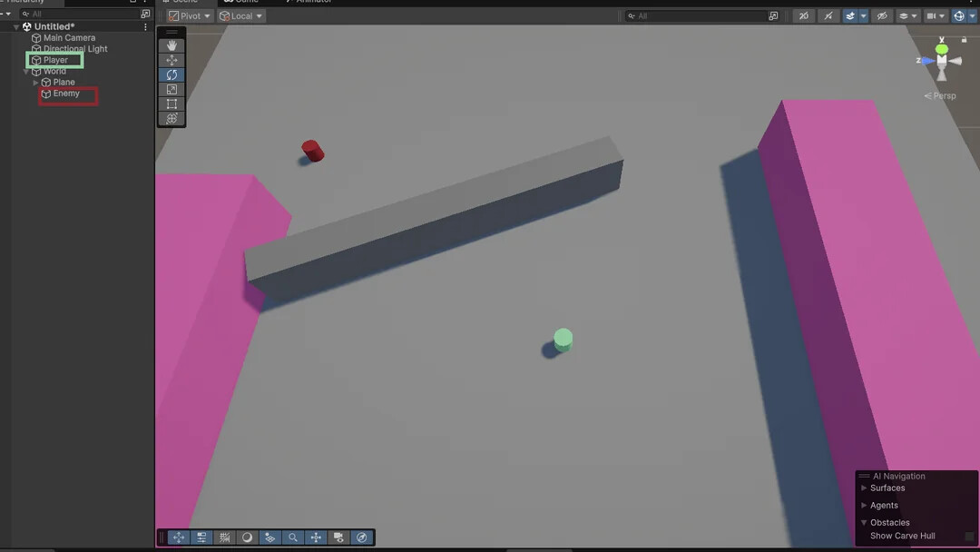This screenshot has height=552, width=980.
Task: Toggle tool settings overlay sliders icon
Action: pyautogui.click(x=201, y=537)
